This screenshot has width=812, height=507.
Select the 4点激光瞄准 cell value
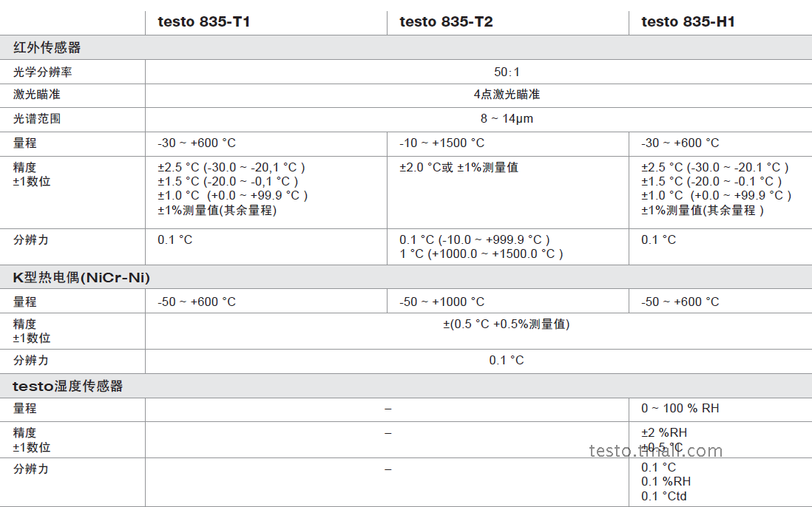coord(507,95)
